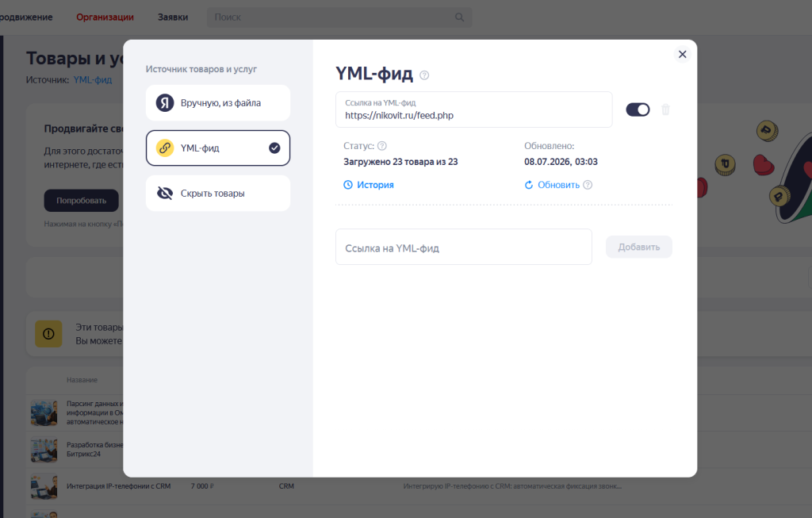812x518 pixels.
Task: Select Вручную, из файла source option
Action: click(x=218, y=102)
